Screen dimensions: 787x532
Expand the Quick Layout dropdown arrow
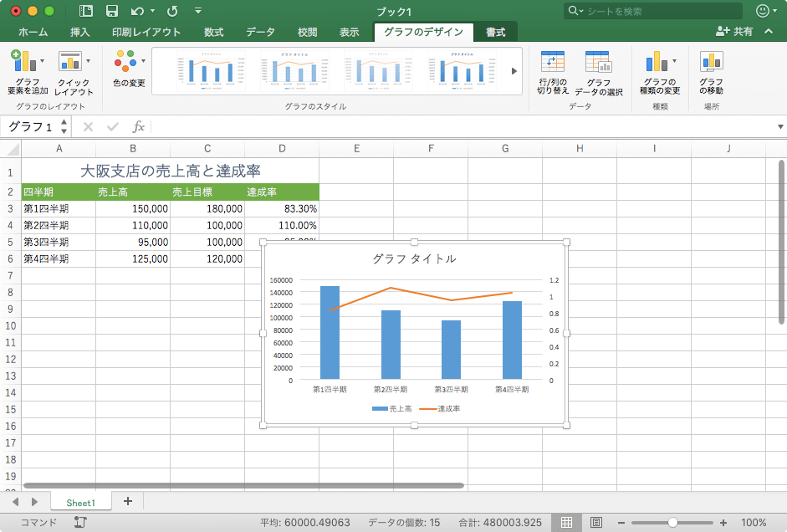[89, 61]
